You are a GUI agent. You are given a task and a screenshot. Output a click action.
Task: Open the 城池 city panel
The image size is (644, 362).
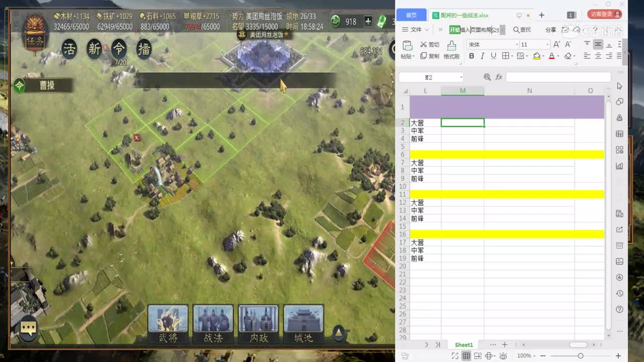point(303,324)
